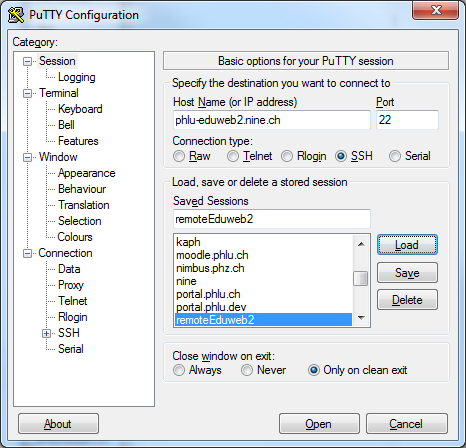Image resolution: width=466 pixels, height=448 pixels.
Task: Open the Translation settings category
Action: pos(83,205)
